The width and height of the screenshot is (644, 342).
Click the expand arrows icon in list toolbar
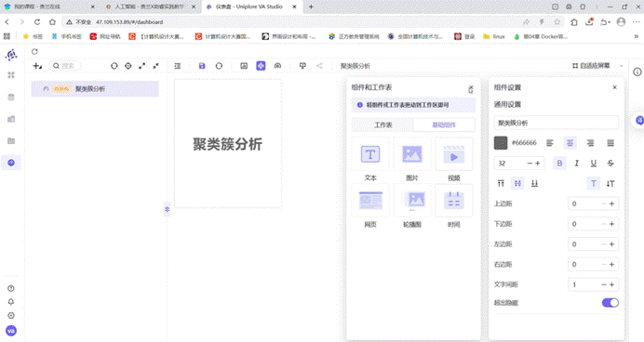142,66
